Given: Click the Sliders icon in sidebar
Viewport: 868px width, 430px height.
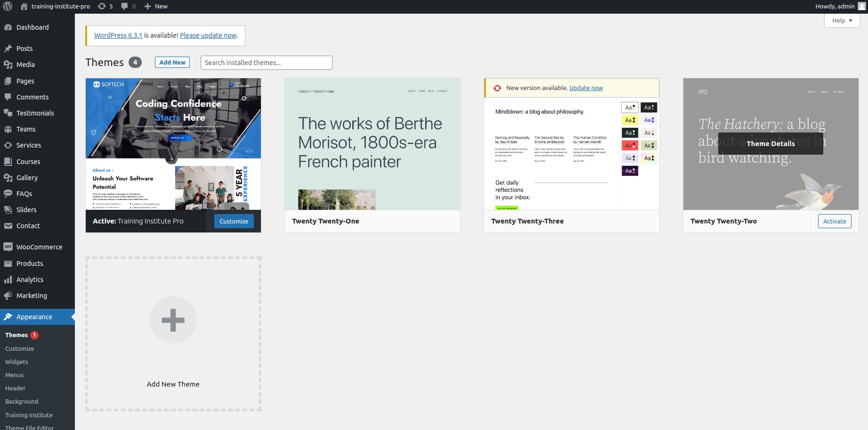Looking at the screenshot, I should 8,210.
